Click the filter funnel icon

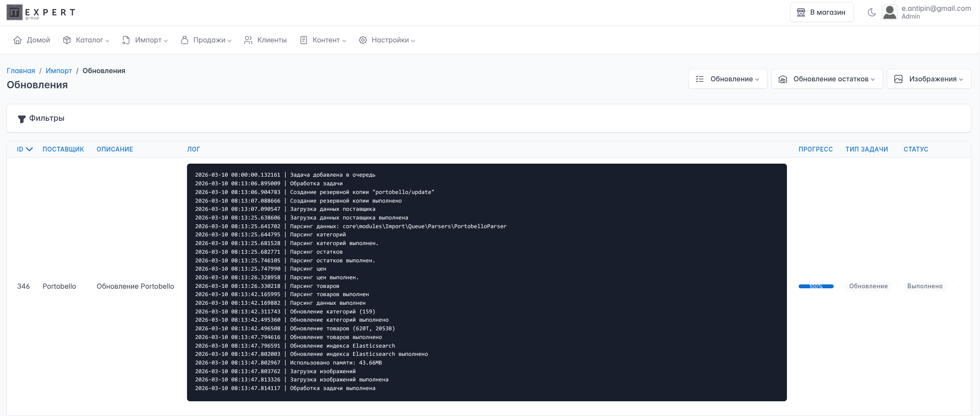click(22, 119)
